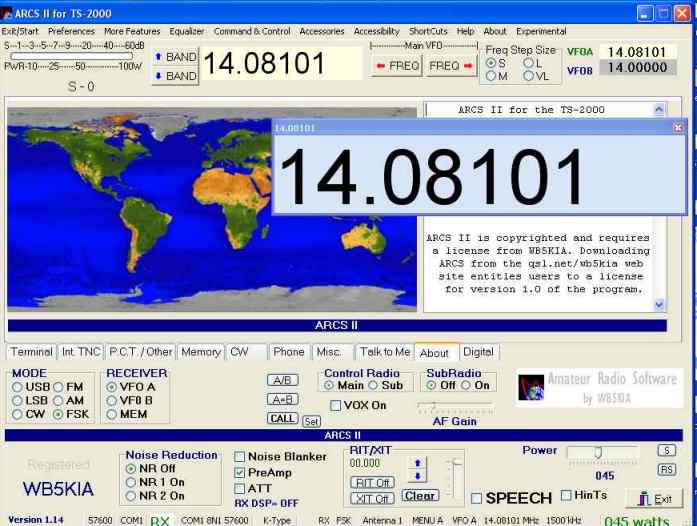Toggle the VOX On checkbox
Image resolution: width=697 pixels, height=526 pixels.
coord(336,405)
